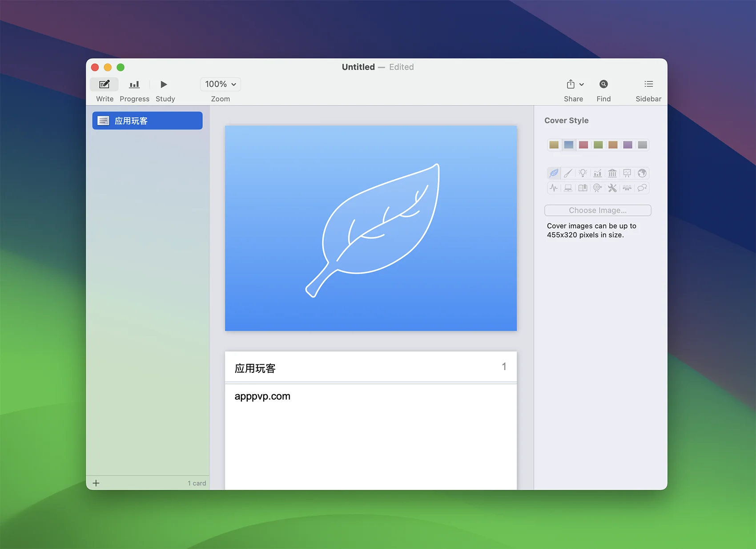Select the group of people cover icon

point(627,188)
